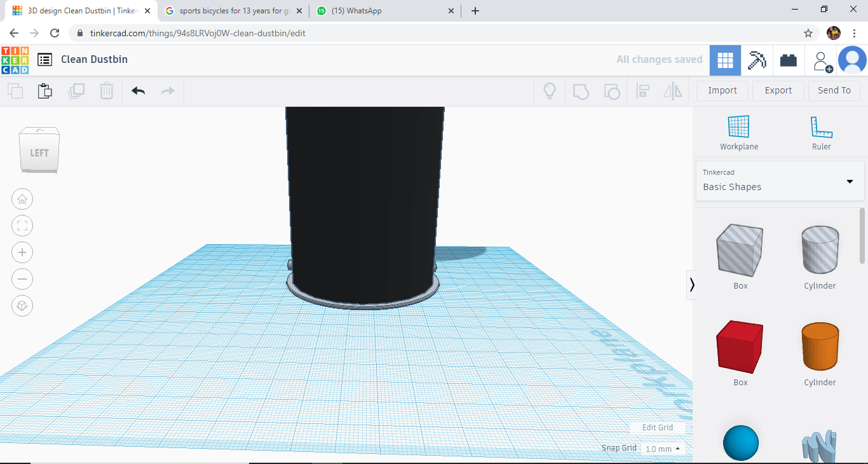Click the Fit all in view icon
868x464 pixels.
(22, 226)
